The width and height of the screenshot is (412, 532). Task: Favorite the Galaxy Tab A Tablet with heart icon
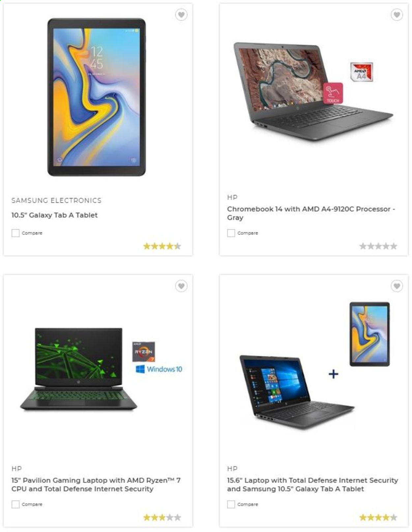pos(181,15)
